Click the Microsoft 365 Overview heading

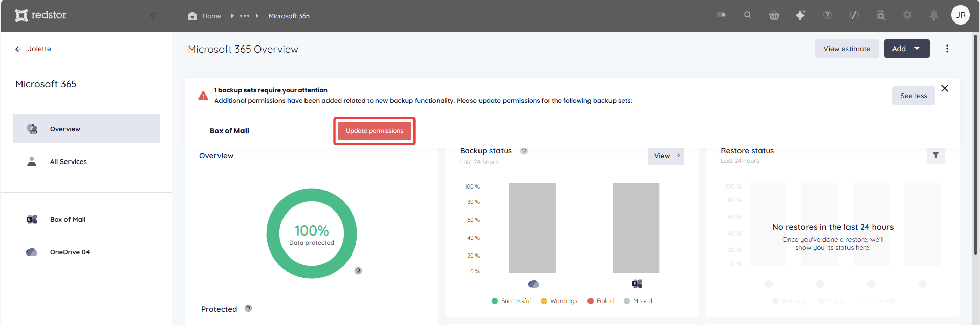point(243,49)
